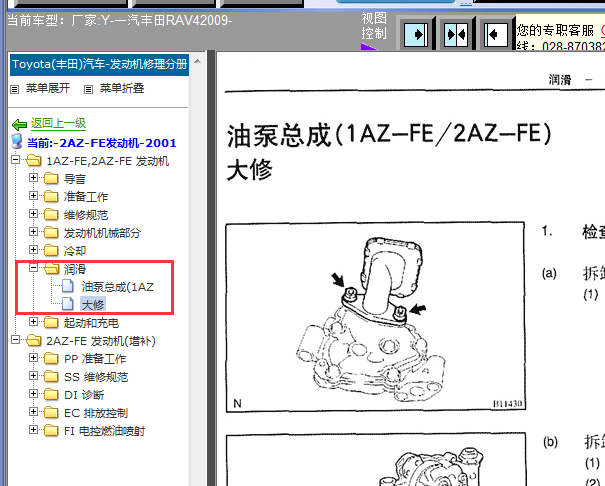Collapse the 2AZ-FE 发动机(增补) node

click(x=15, y=339)
